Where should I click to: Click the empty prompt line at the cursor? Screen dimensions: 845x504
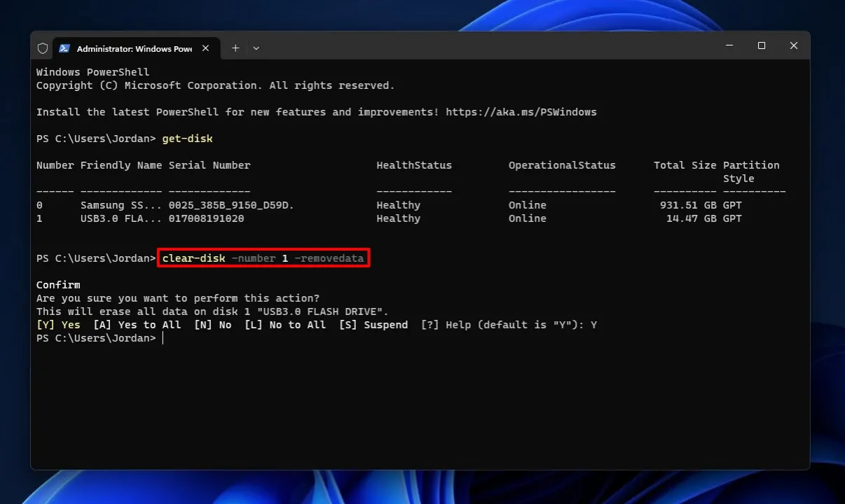(163, 338)
